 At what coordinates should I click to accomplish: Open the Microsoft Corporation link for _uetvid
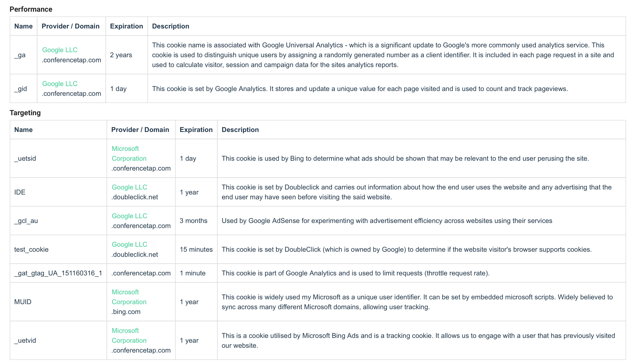[x=129, y=335]
